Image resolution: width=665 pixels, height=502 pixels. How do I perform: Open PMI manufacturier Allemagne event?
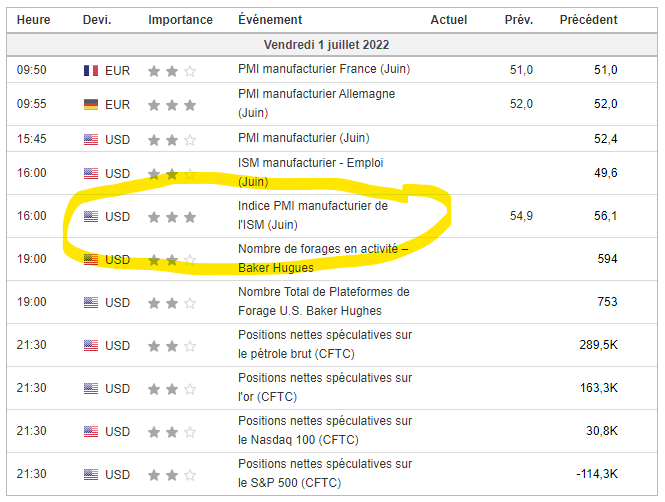(316, 104)
